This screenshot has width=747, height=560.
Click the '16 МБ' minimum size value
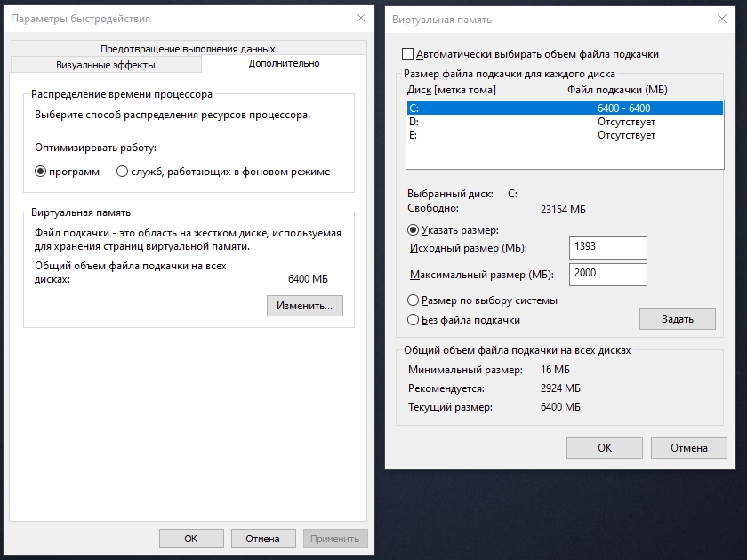coord(555,370)
